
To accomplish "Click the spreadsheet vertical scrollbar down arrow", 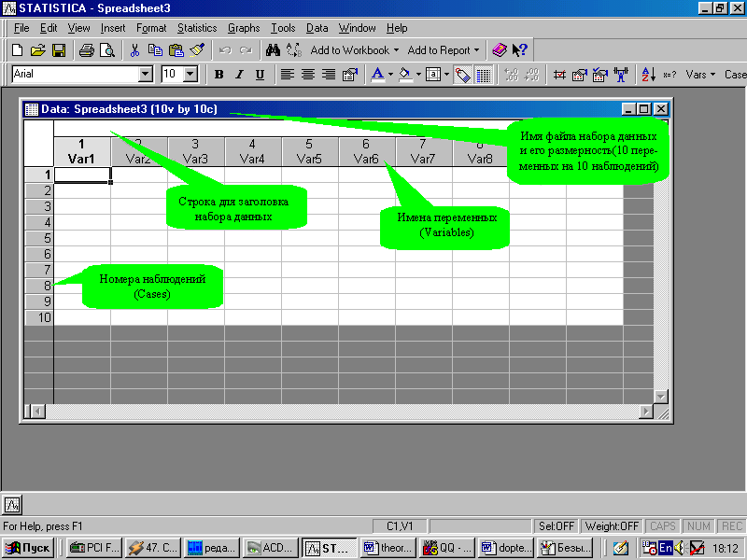I will tap(661, 396).
